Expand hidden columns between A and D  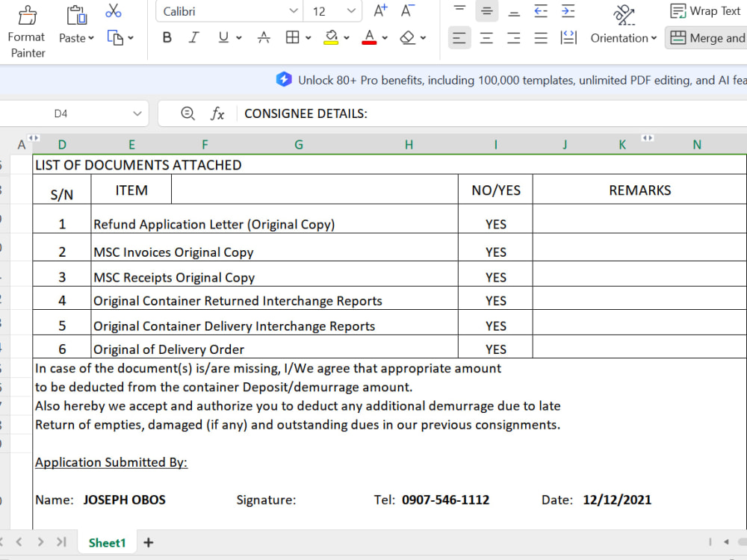(33, 137)
